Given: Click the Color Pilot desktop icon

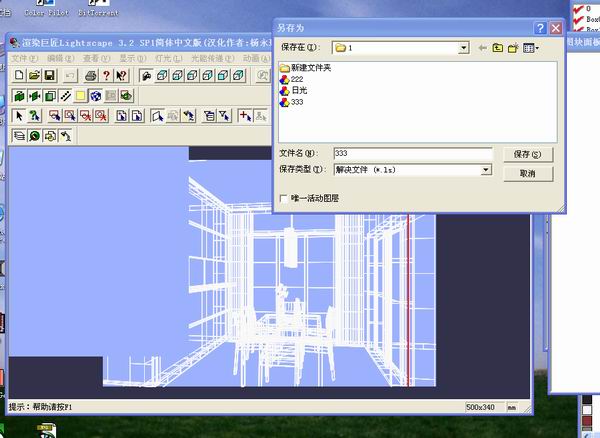Looking at the screenshot, I should pos(47,8).
